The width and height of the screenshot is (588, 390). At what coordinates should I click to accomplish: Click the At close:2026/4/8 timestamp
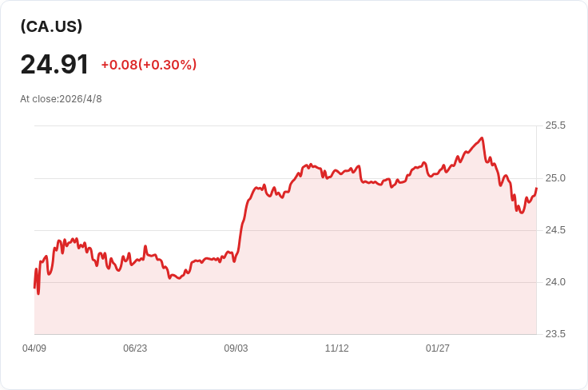coord(61,99)
